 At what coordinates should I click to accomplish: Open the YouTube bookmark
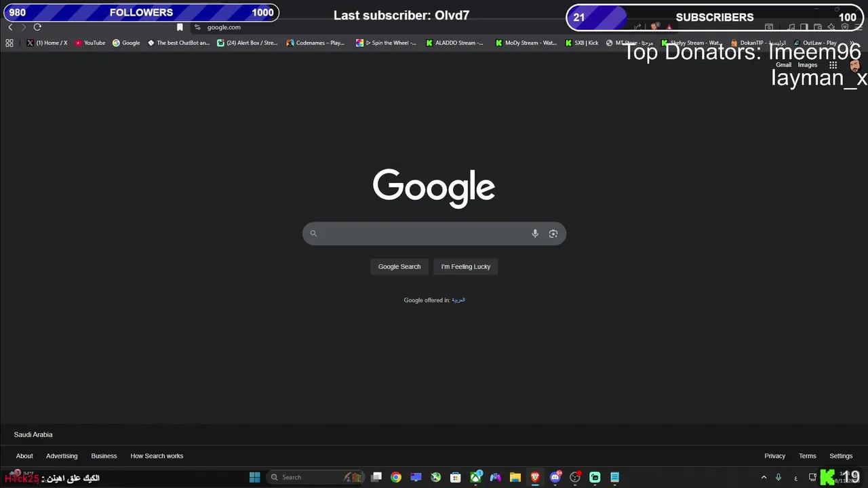click(90, 43)
